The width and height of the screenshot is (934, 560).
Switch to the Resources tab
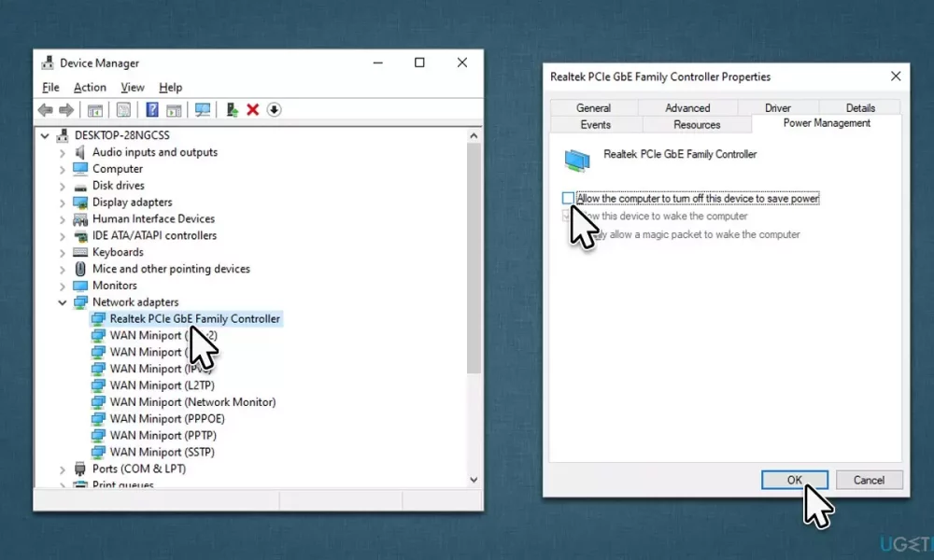(697, 124)
